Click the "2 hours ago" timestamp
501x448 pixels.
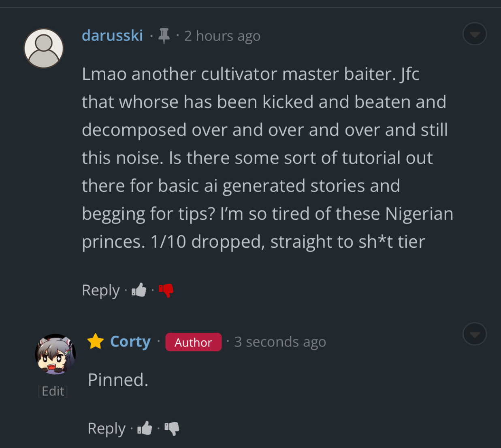point(222,36)
